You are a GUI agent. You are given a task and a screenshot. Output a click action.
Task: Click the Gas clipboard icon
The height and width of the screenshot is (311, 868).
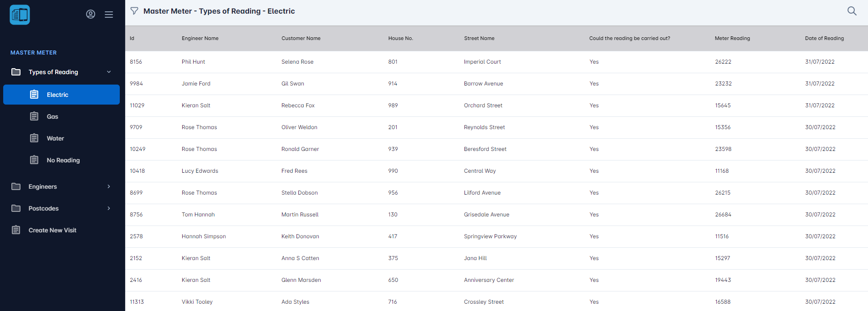click(x=34, y=116)
